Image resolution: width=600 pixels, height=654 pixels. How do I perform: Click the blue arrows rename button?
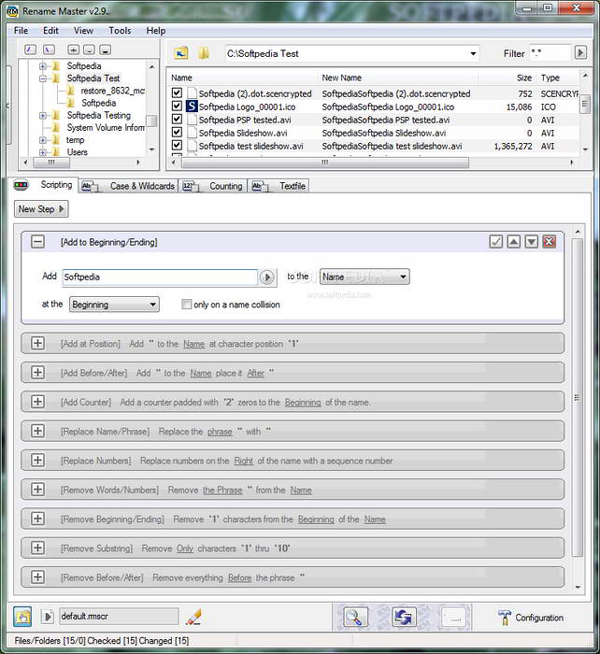click(x=404, y=617)
